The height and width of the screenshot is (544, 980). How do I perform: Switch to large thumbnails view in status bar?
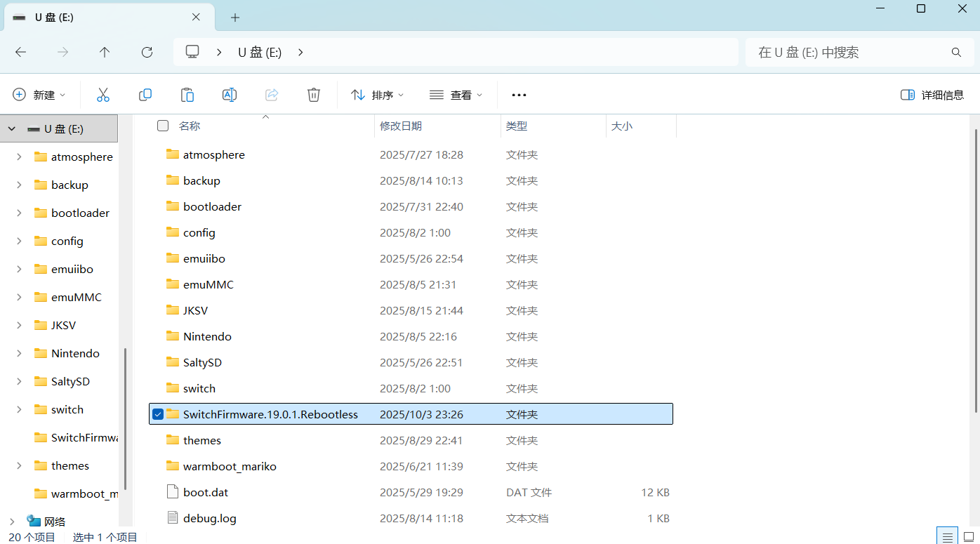tap(969, 537)
